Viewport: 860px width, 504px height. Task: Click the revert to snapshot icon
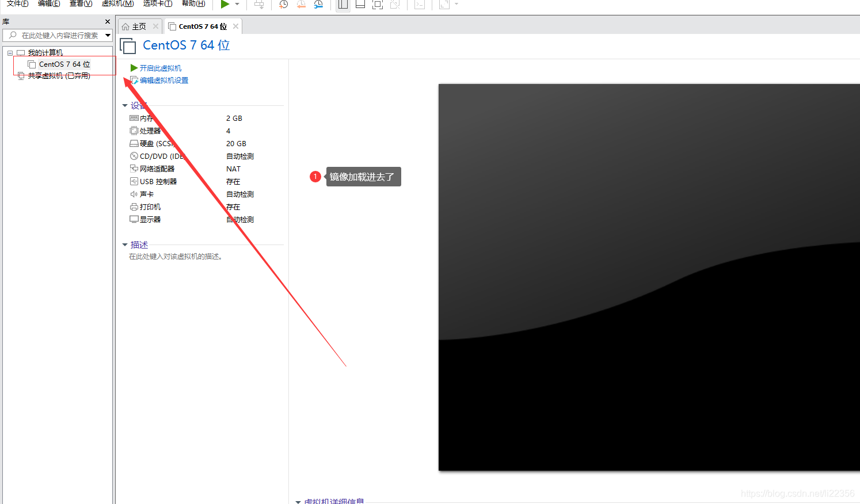pos(301,4)
